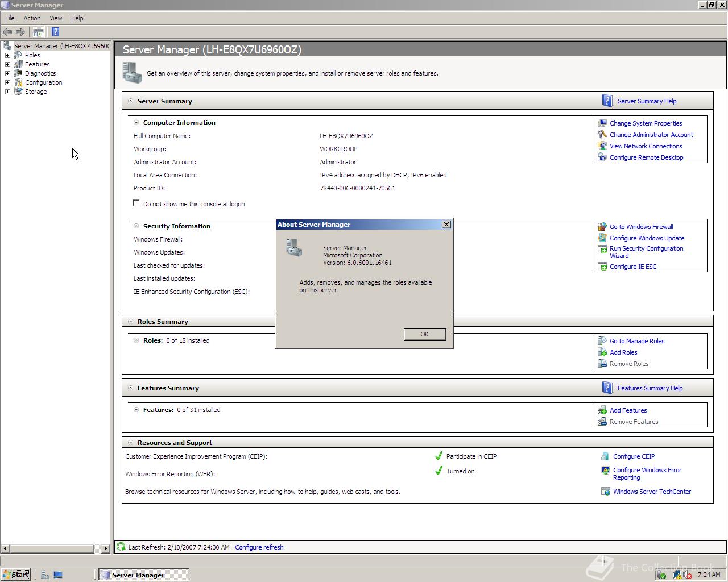Image resolution: width=728 pixels, height=582 pixels.
Task: Click the Diagnostics icon in the tree
Action: click(18, 73)
